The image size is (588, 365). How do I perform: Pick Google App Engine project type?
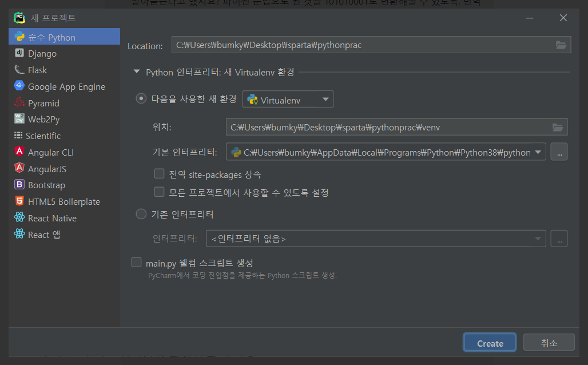point(64,86)
